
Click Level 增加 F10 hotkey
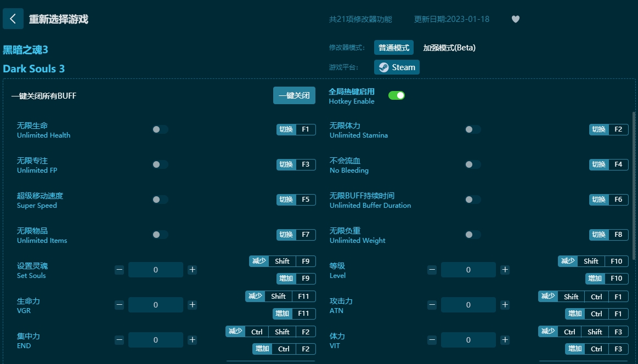pyautogui.click(x=607, y=278)
